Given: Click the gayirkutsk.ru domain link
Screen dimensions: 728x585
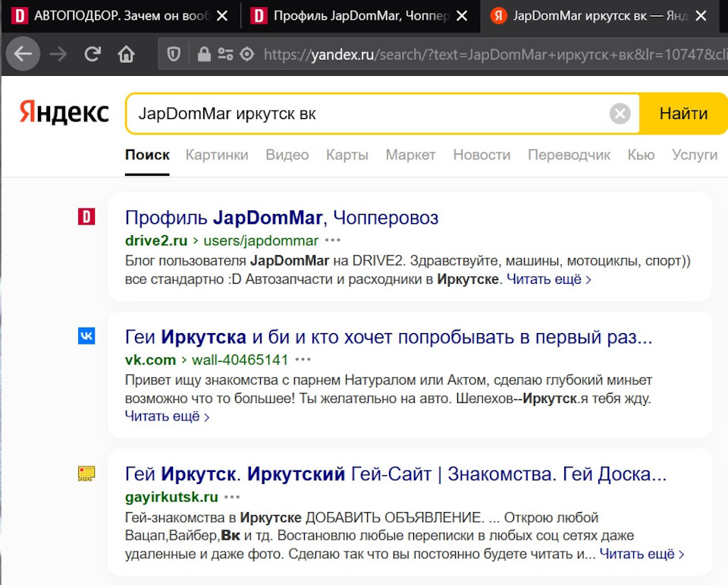Looking at the screenshot, I should pos(171,497).
